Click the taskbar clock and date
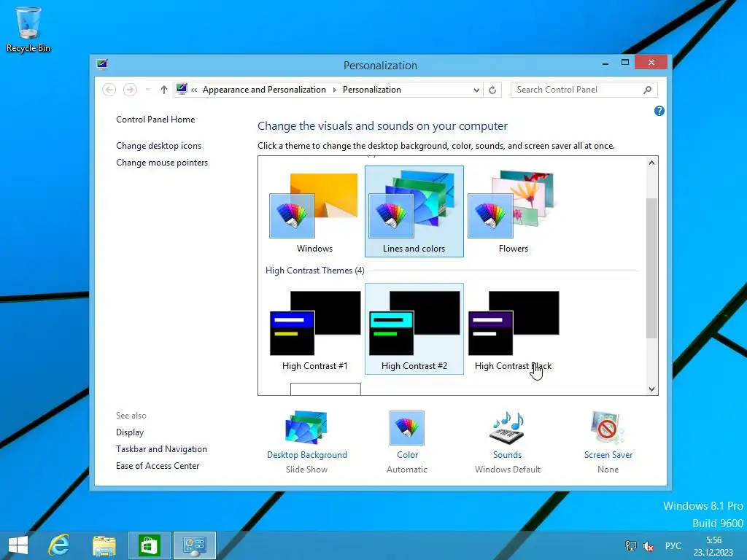 point(713,546)
